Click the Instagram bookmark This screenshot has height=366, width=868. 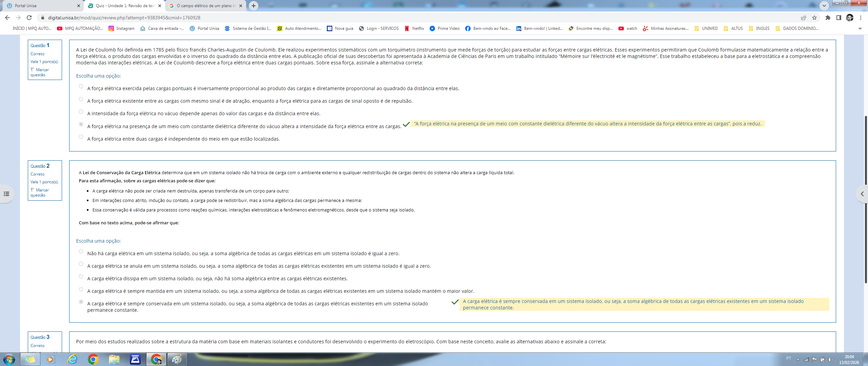tap(121, 28)
